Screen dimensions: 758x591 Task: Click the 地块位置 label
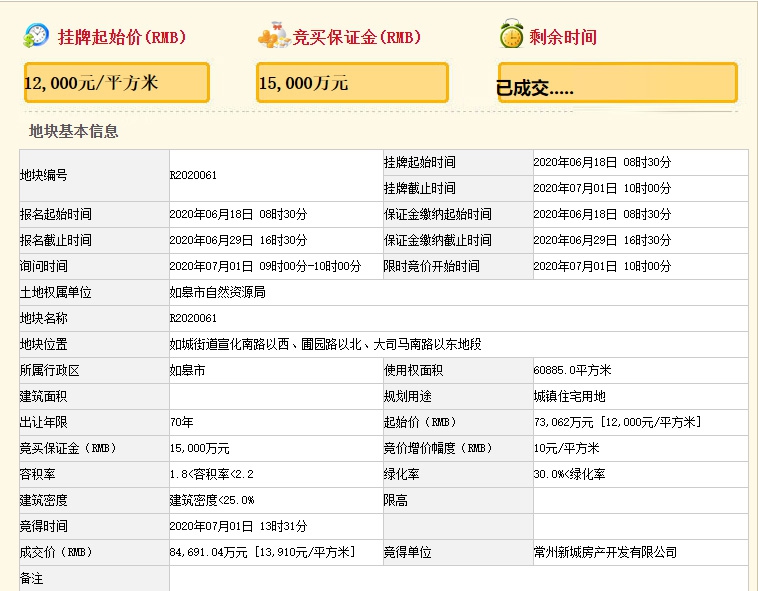pyautogui.click(x=44, y=345)
